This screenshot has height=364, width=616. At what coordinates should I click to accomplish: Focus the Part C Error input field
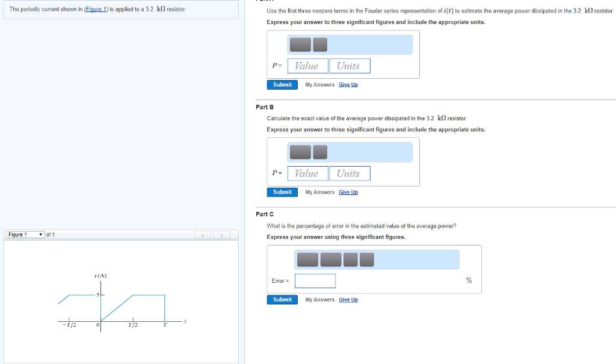point(315,281)
